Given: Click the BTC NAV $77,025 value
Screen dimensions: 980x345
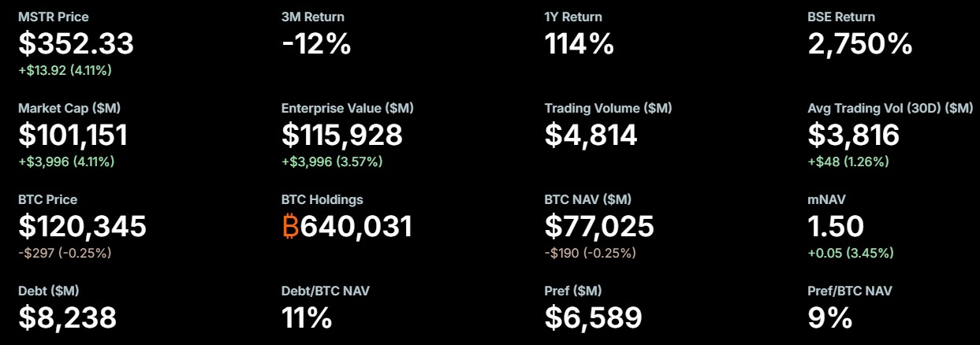Looking at the screenshot, I should coord(599,227).
